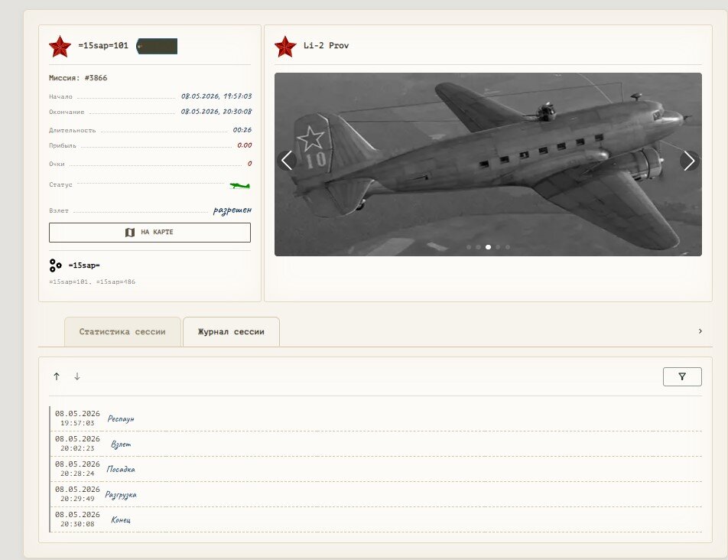
Task: Click the red star beside =15sap=101
Action: pyautogui.click(x=60, y=47)
